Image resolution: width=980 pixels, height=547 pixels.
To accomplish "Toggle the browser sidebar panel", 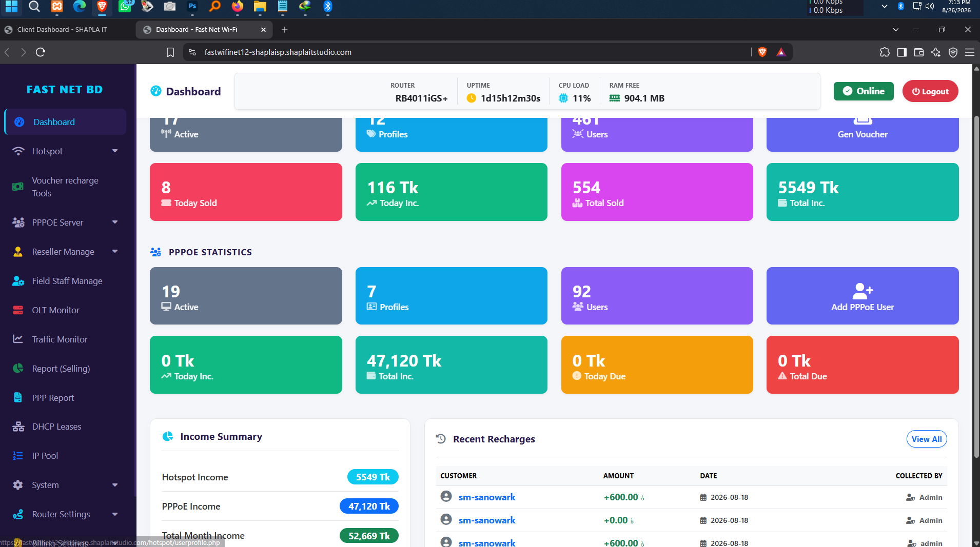I will tap(901, 52).
